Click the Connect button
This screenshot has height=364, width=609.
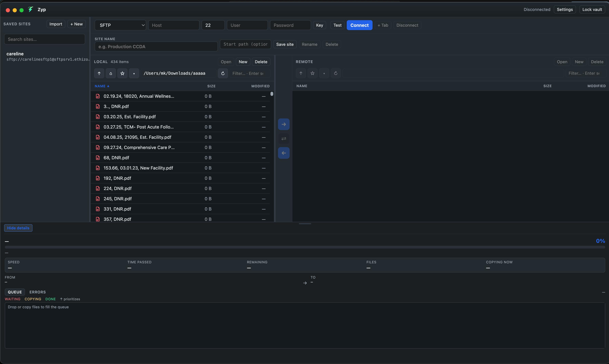pos(359,25)
